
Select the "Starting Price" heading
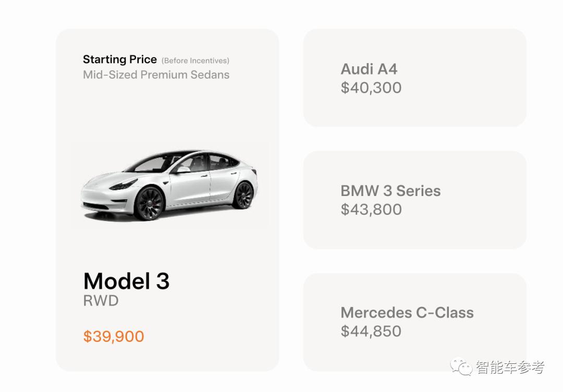click(x=119, y=59)
